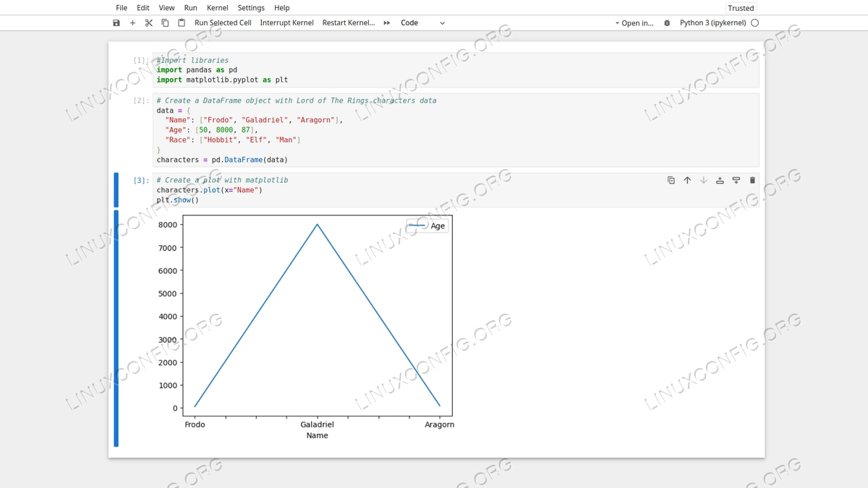Image resolution: width=868 pixels, height=488 pixels.
Task: Open the cell type Code dropdown
Action: point(422,23)
